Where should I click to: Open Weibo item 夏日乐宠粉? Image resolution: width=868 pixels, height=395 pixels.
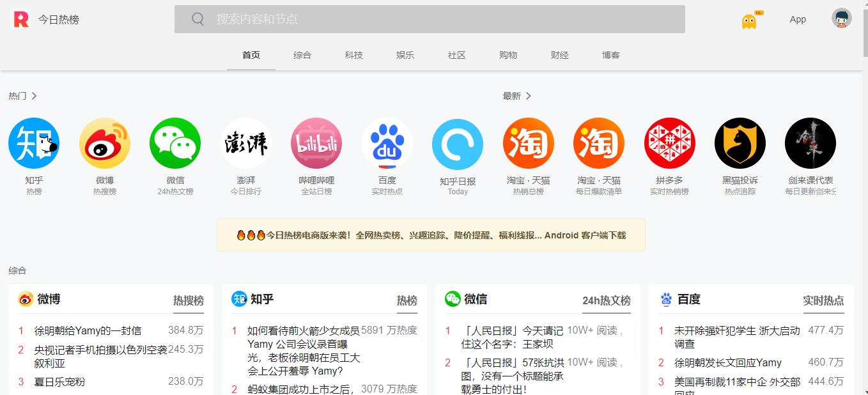(x=59, y=382)
